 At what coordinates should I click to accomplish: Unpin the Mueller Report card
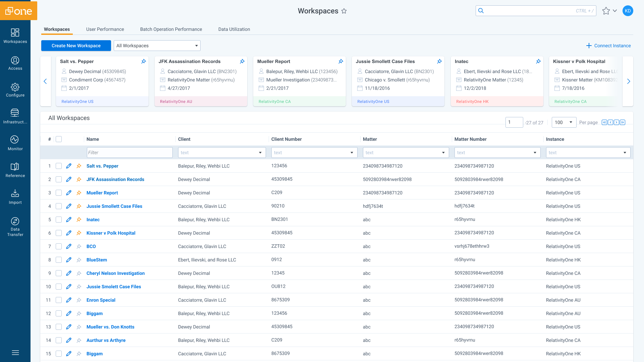coord(341,61)
